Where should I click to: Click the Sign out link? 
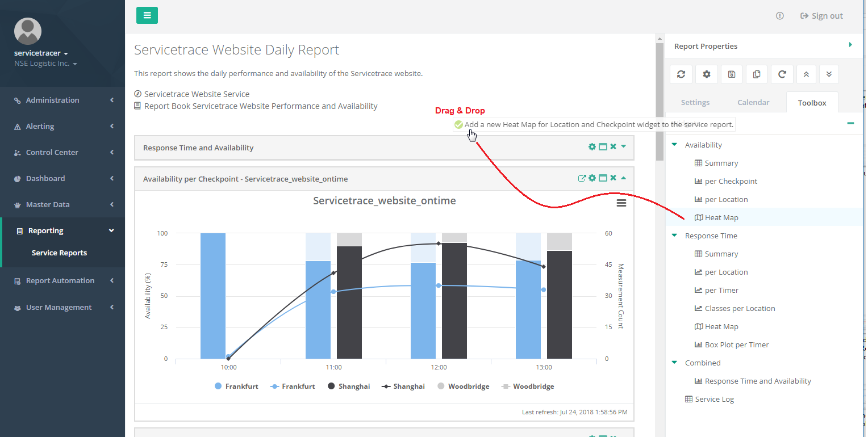tap(821, 15)
